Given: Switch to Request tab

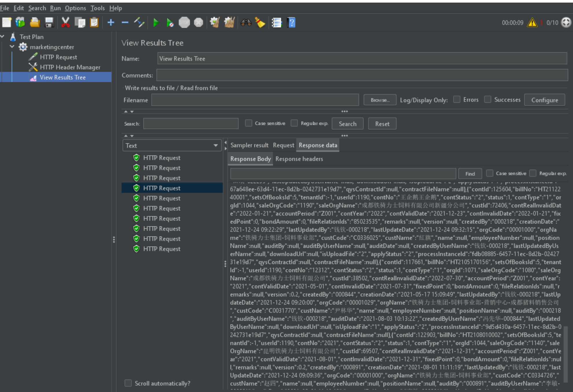Looking at the screenshot, I should [x=283, y=145].
